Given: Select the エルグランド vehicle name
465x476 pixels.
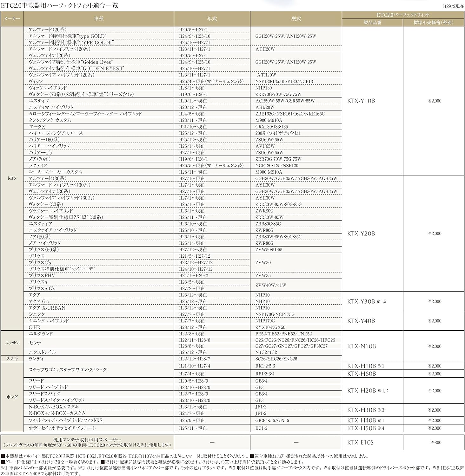Looking at the screenshot, I should click(x=41, y=334).
